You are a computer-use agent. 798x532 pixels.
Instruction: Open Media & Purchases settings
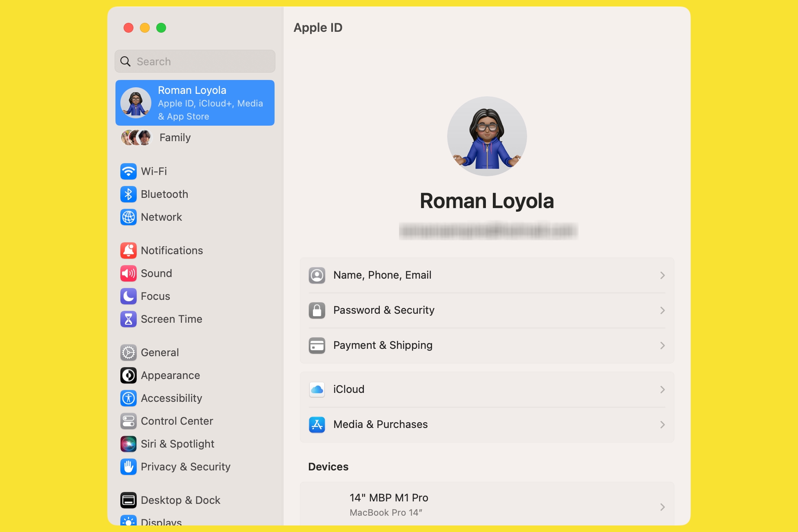tap(487, 424)
